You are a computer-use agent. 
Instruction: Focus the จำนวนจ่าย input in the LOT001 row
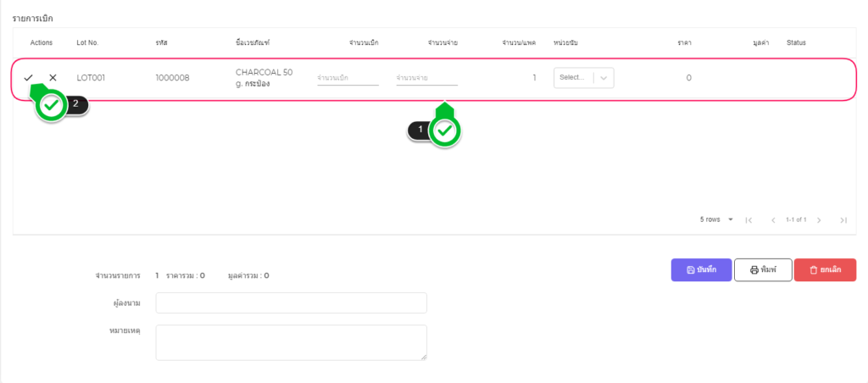[x=426, y=78]
